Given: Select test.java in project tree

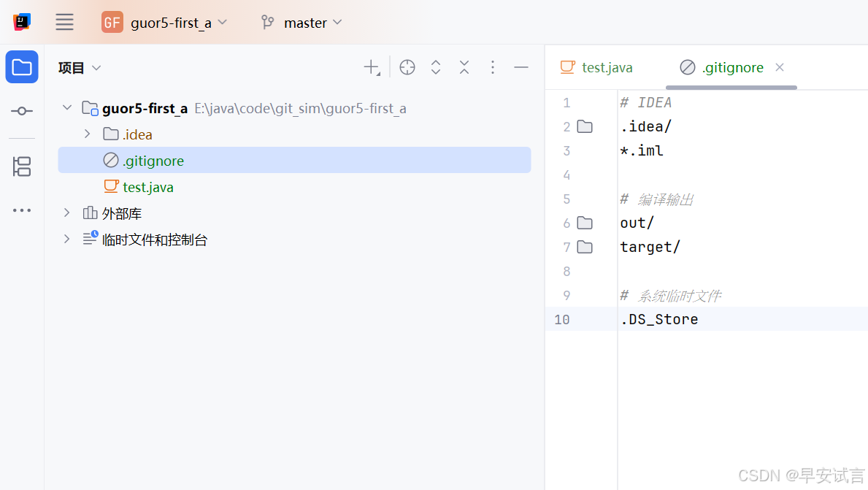Looking at the screenshot, I should point(294,187).
